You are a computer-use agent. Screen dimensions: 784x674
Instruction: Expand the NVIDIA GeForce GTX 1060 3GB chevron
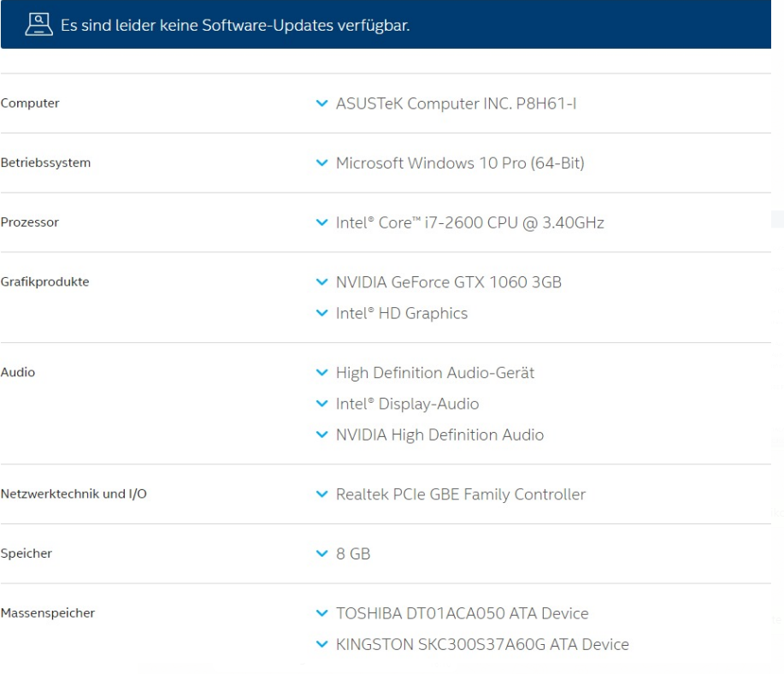pyautogui.click(x=322, y=281)
